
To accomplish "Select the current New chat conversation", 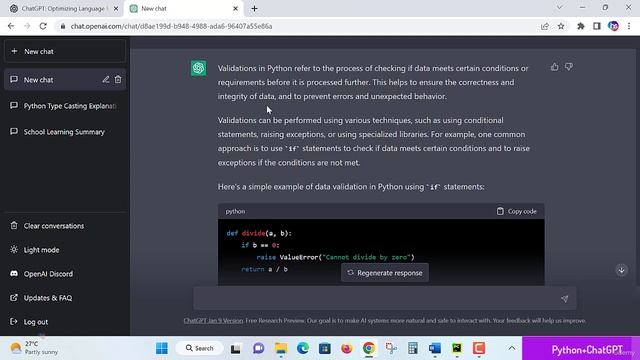I will click(65, 80).
